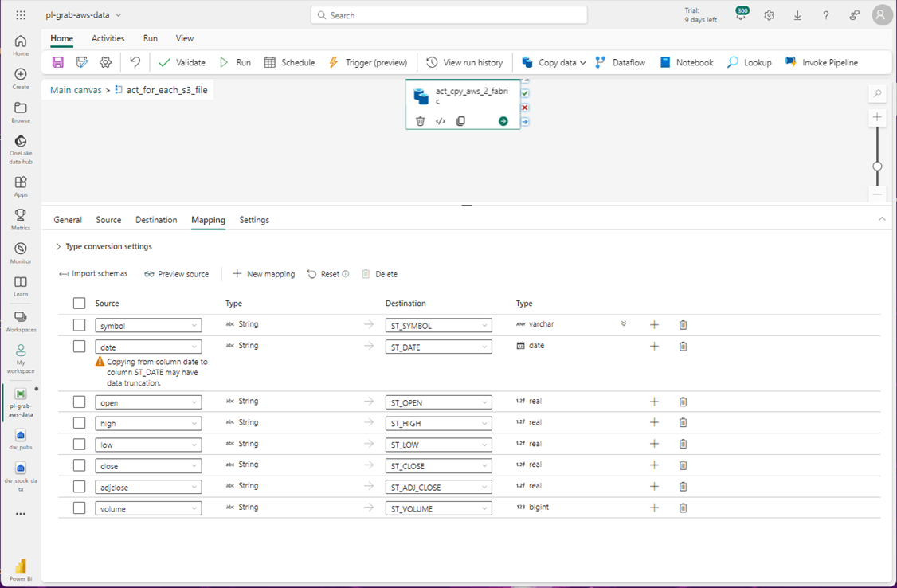This screenshot has width=897, height=588.
Task: Click the Import schemas button
Action: pos(93,274)
